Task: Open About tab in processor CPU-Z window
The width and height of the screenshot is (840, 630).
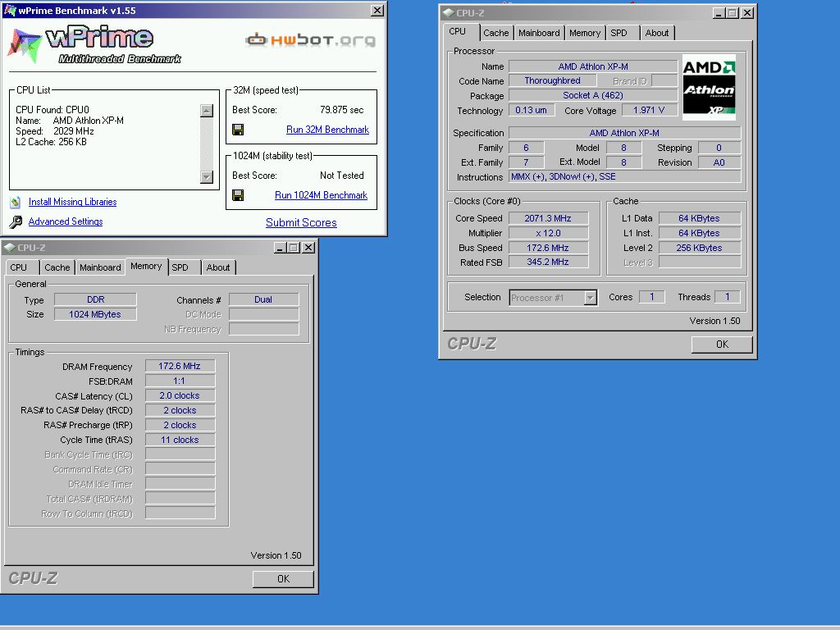Action: pyautogui.click(x=657, y=33)
